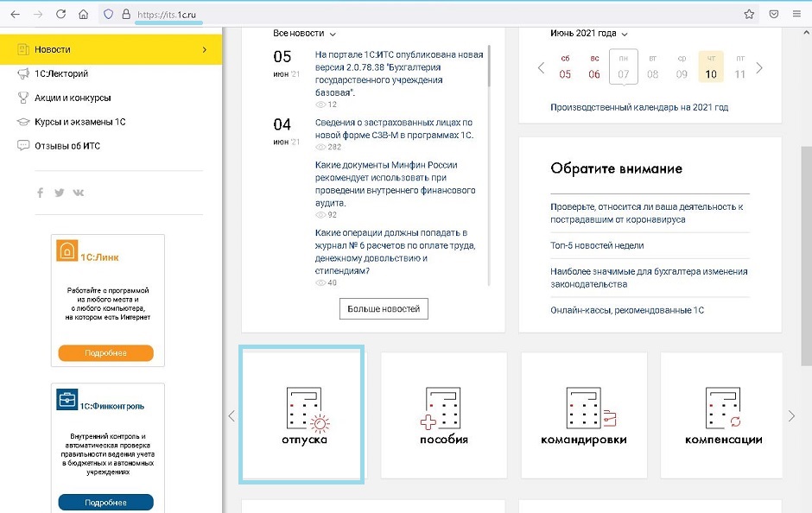Open news about журнал № 6 operations
This screenshot has width=812, height=513.
tap(395, 251)
